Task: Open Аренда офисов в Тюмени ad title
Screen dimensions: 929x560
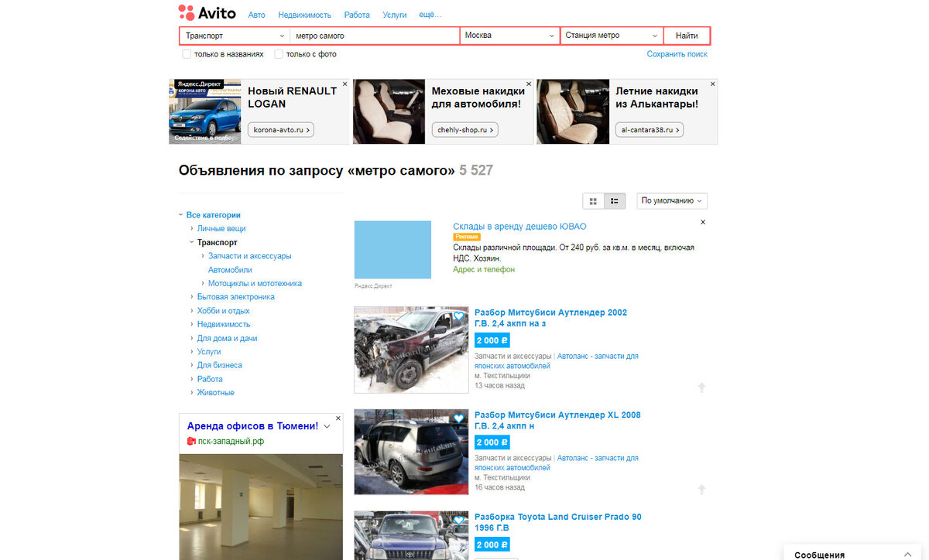Action: 252,426
